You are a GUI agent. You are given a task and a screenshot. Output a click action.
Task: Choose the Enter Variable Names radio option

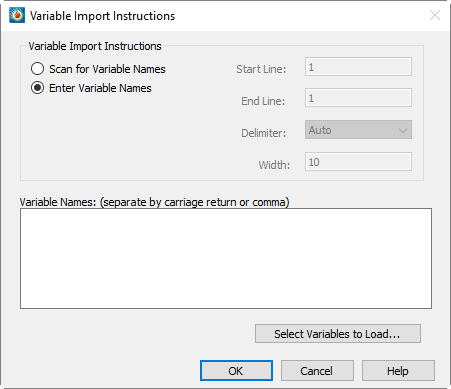(37, 88)
